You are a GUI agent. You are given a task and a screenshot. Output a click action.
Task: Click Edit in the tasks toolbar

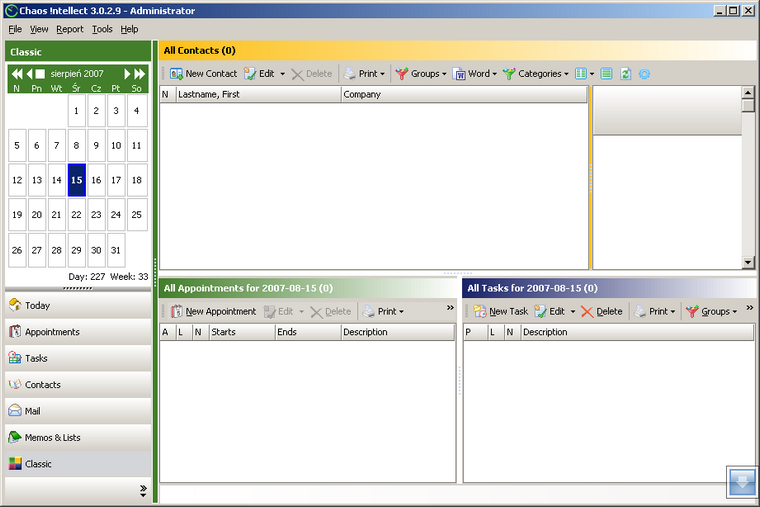coord(550,311)
